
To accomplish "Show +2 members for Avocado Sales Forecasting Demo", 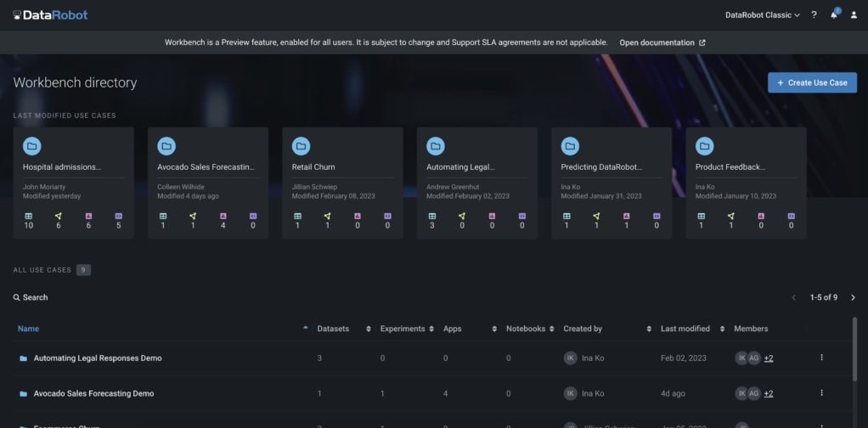I will [769, 394].
